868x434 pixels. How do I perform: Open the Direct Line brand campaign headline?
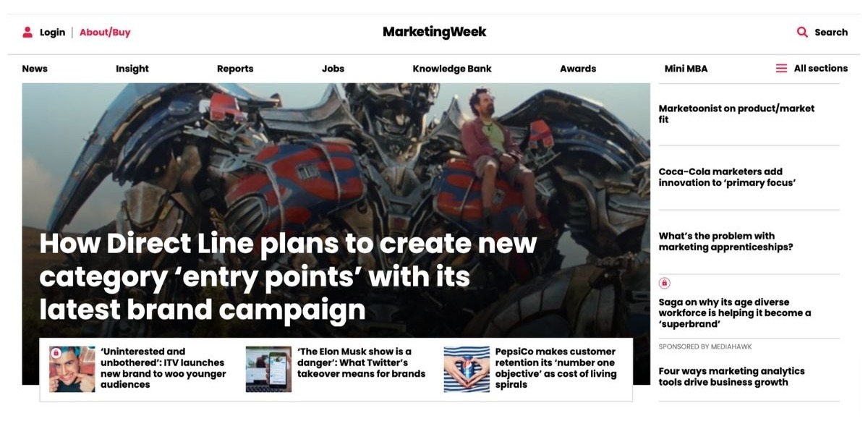(x=288, y=276)
